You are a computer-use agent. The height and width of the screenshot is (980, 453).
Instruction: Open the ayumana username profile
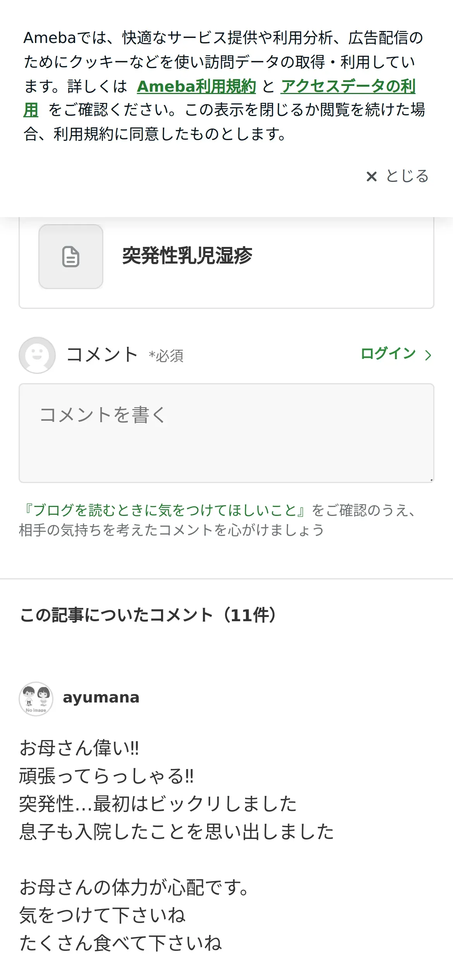[101, 697]
